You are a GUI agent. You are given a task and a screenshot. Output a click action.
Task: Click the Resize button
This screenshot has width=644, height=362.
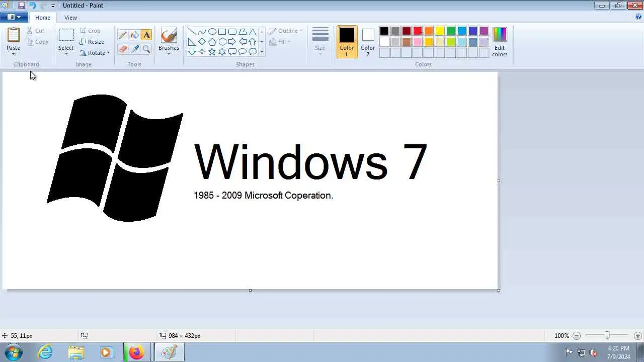point(92,42)
